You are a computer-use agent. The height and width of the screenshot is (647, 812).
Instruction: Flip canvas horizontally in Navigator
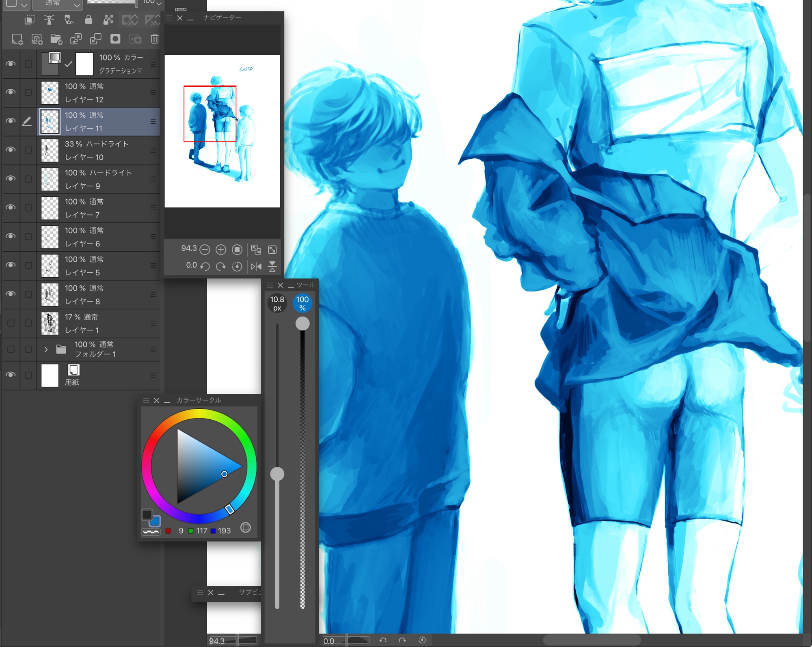(256, 267)
